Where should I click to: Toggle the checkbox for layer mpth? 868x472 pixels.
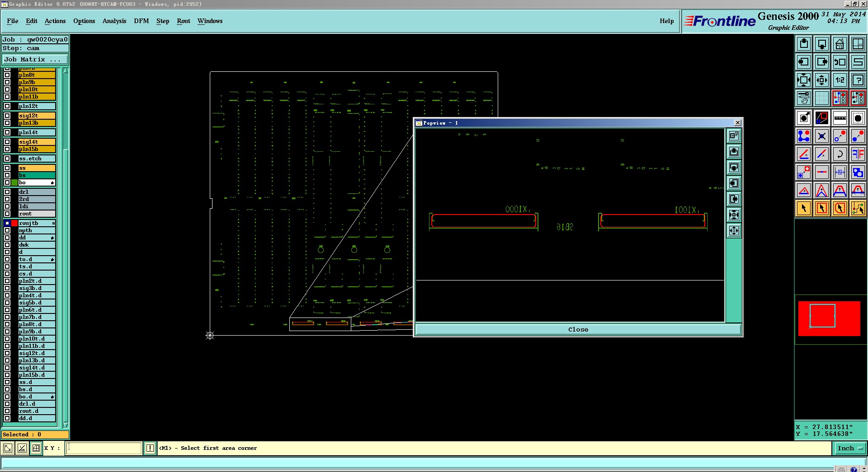(7, 230)
